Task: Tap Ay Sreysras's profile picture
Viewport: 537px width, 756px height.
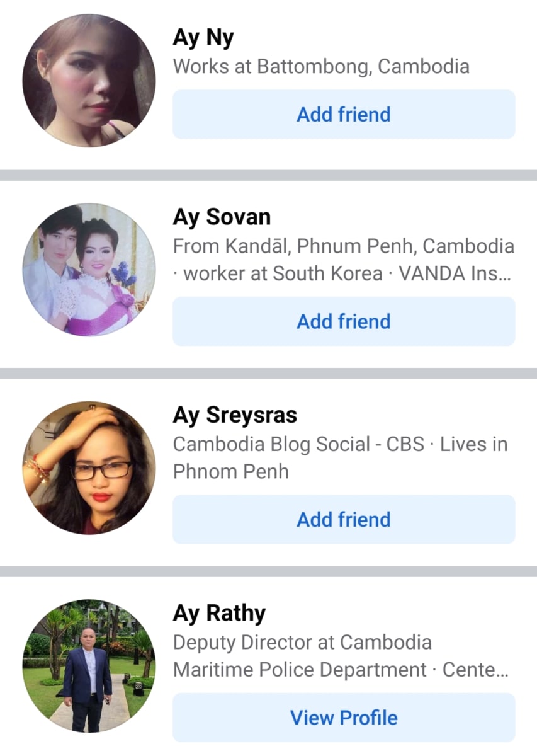Action: [89, 468]
